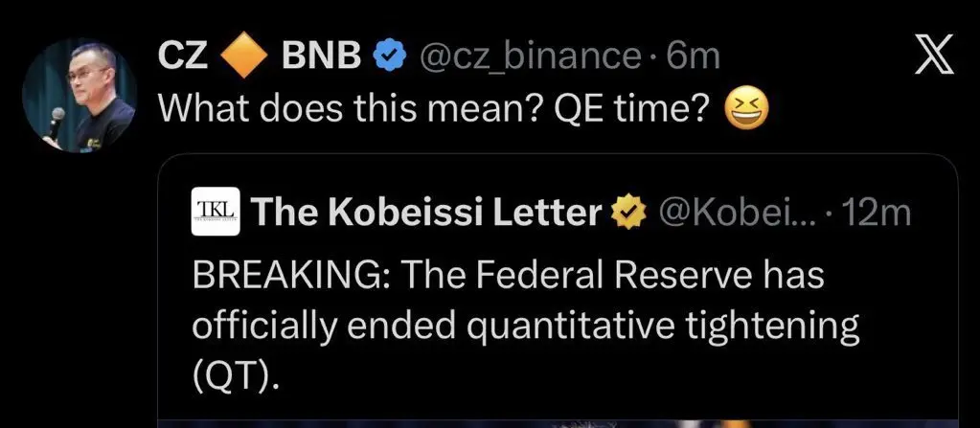Click the 6m timestamp on CZ's post
The image size is (980, 428).
click(693, 57)
